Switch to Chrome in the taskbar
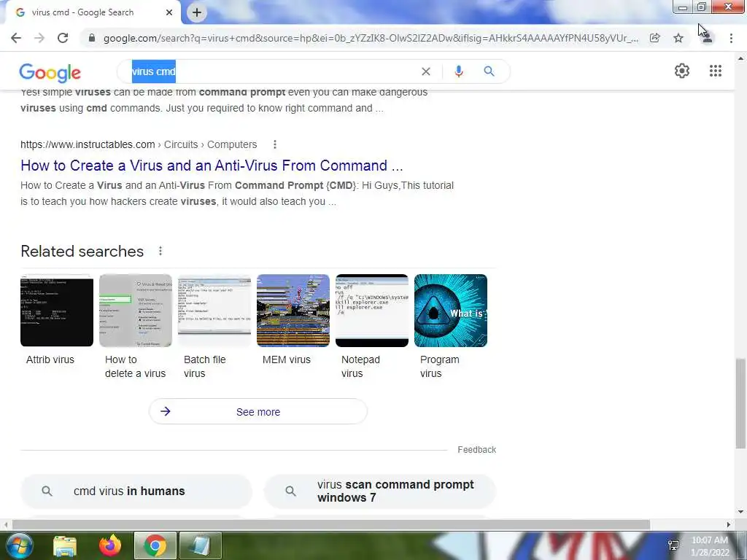747x560 pixels. point(155,546)
